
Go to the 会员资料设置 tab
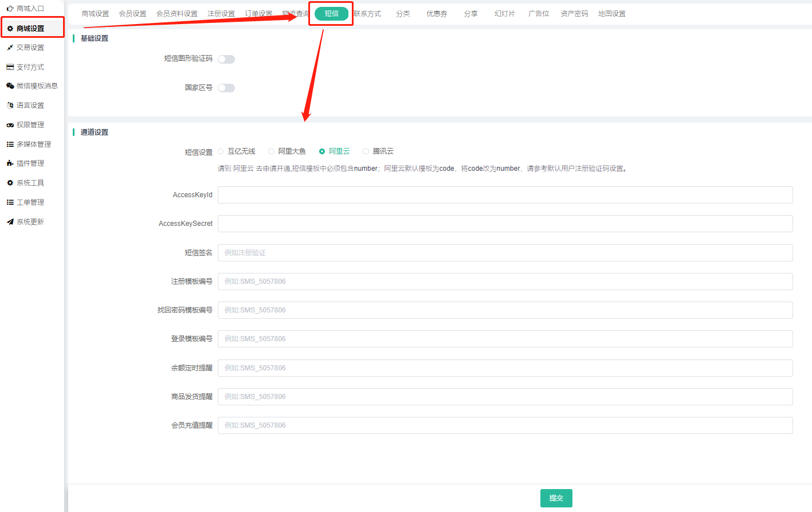coord(177,14)
